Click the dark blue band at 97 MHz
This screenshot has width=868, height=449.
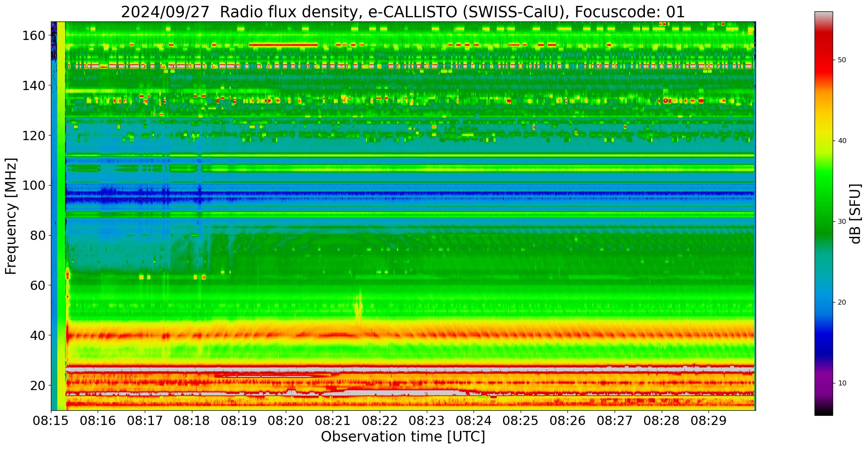(410, 194)
